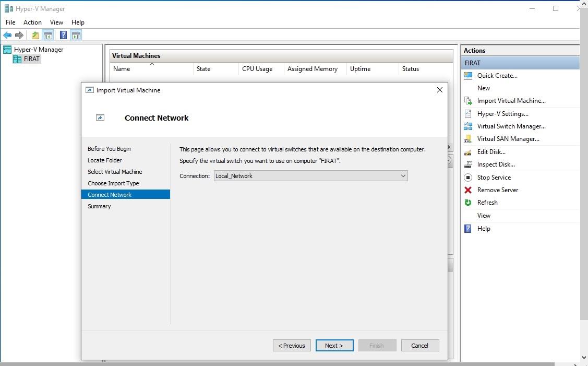The height and width of the screenshot is (366, 588).
Task: Sort virtual machines by Name column
Action: 152,69
